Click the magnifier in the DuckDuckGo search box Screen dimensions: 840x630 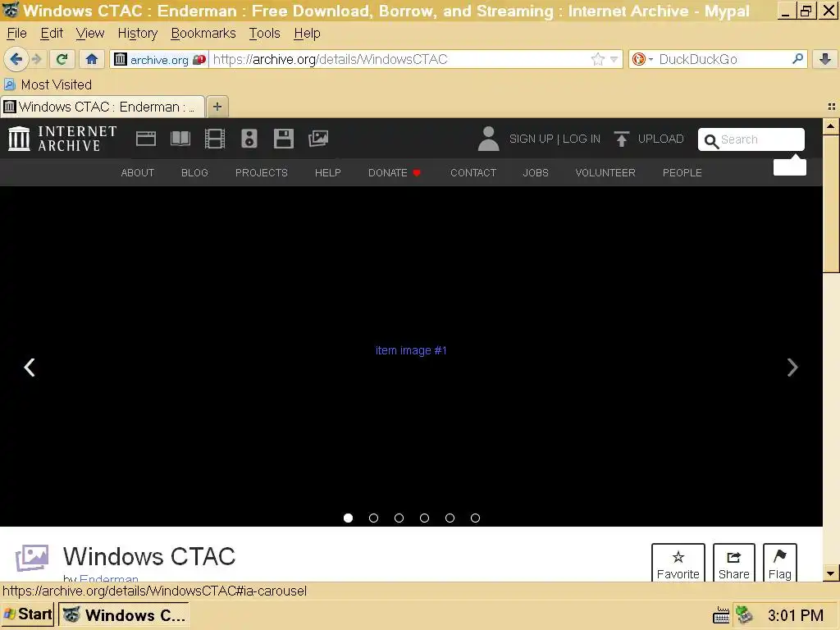point(797,59)
